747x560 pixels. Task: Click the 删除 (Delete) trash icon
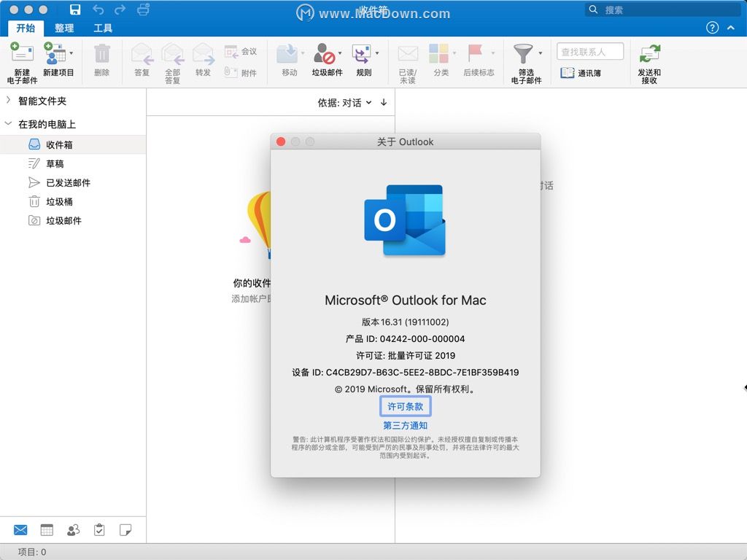[x=102, y=53]
